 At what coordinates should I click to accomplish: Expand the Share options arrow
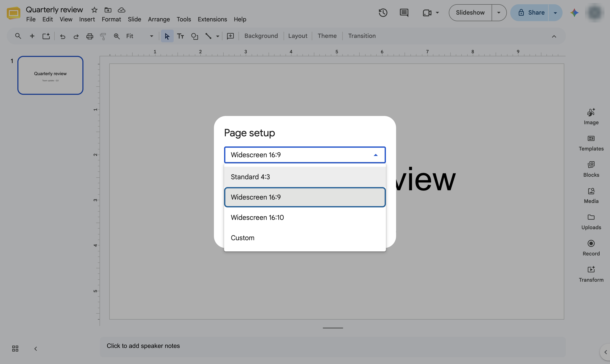pyautogui.click(x=555, y=13)
